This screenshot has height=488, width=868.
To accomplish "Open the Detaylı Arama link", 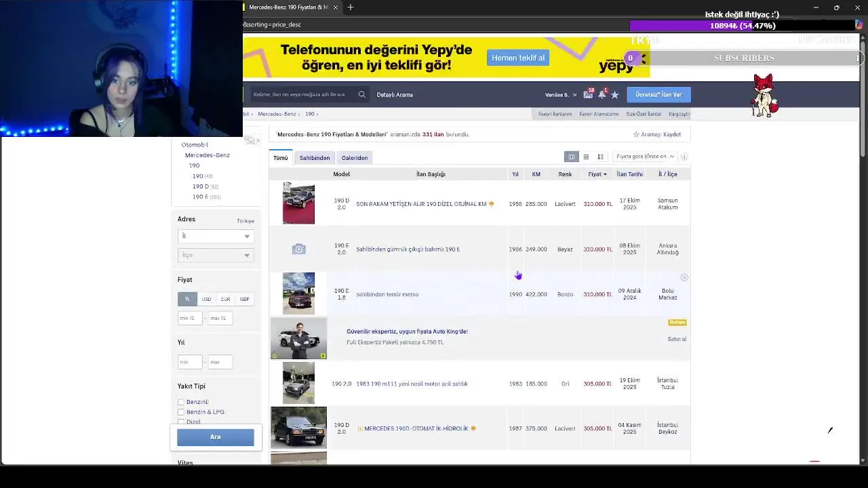I will (395, 95).
